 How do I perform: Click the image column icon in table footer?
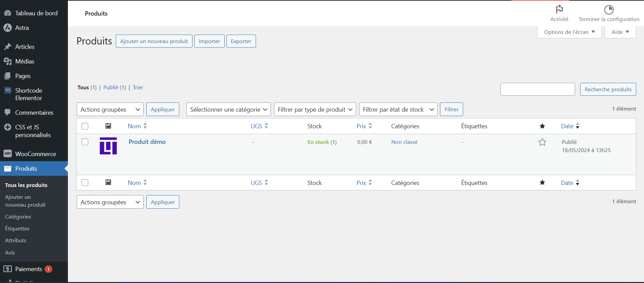tap(108, 183)
